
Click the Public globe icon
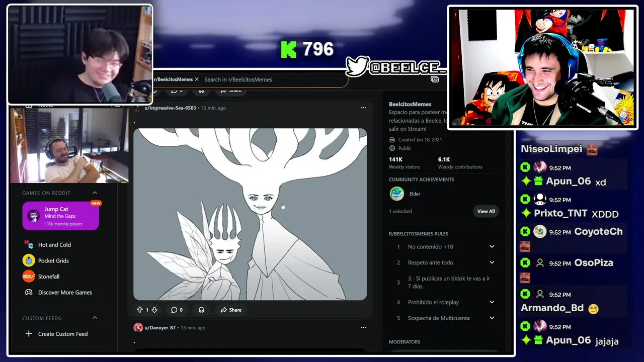(392, 148)
